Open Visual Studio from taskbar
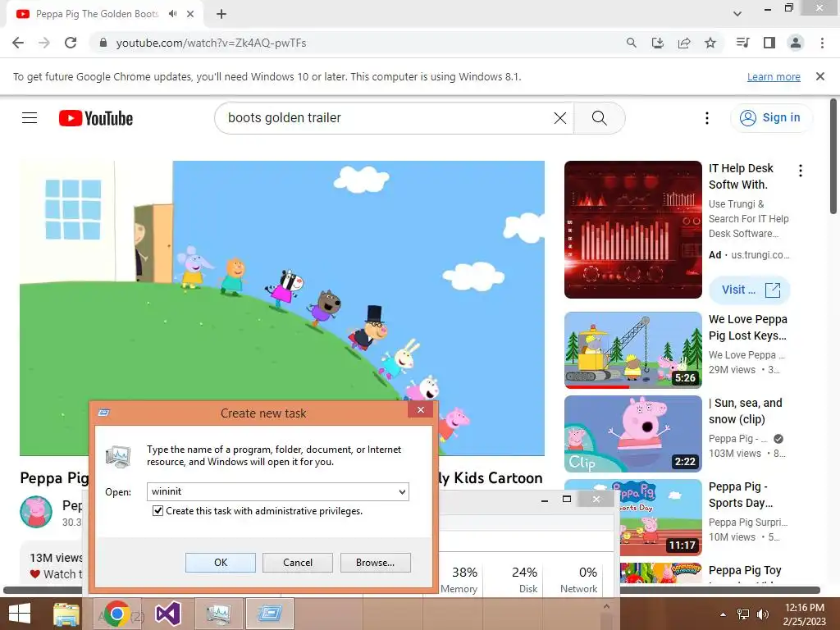This screenshot has height=630, width=840. tap(168, 614)
